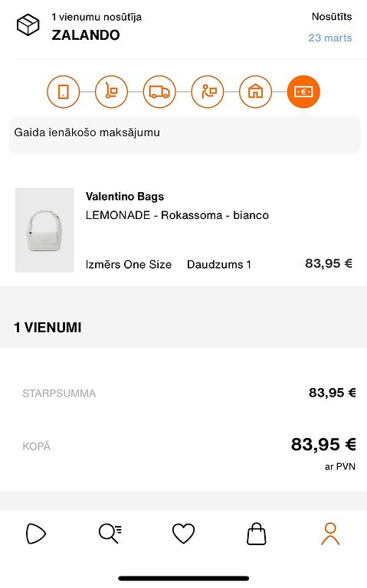Open the home play-shaped tab
Screen dimensions: 367x588
[36, 533]
